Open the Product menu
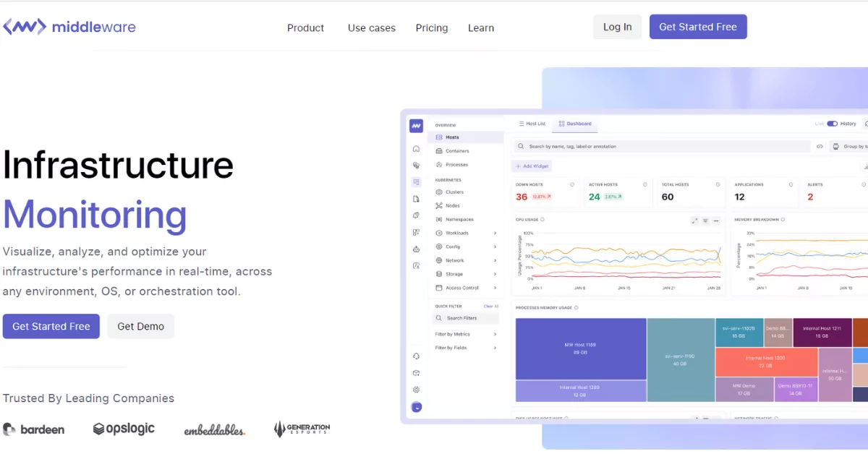This screenshot has width=868, height=454. pos(305,28)
